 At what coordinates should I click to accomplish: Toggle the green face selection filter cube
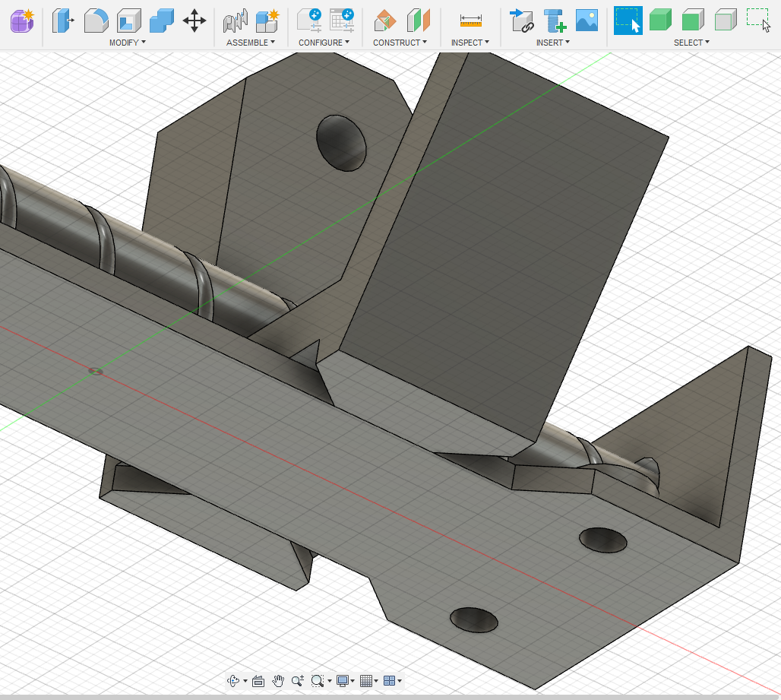pos(693,21)
